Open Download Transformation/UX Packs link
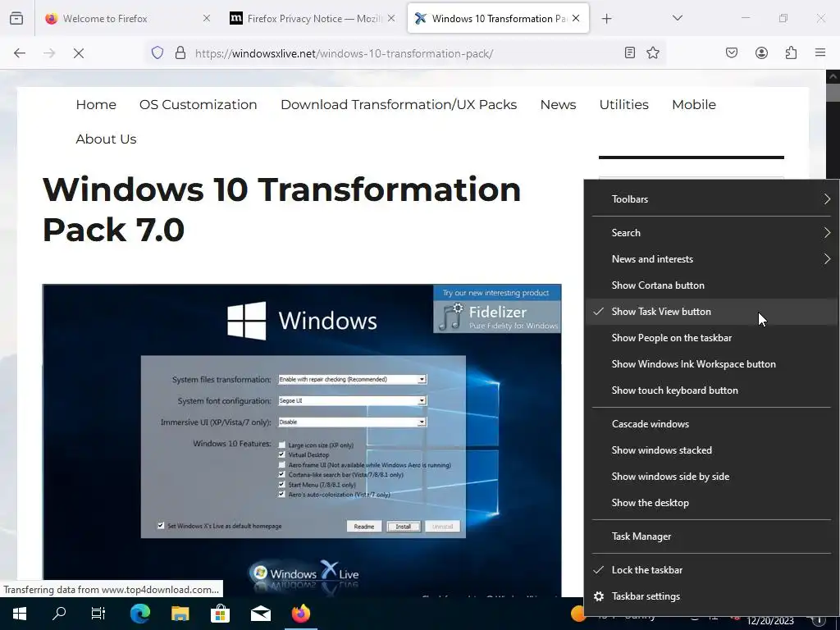 coord(399,104)
